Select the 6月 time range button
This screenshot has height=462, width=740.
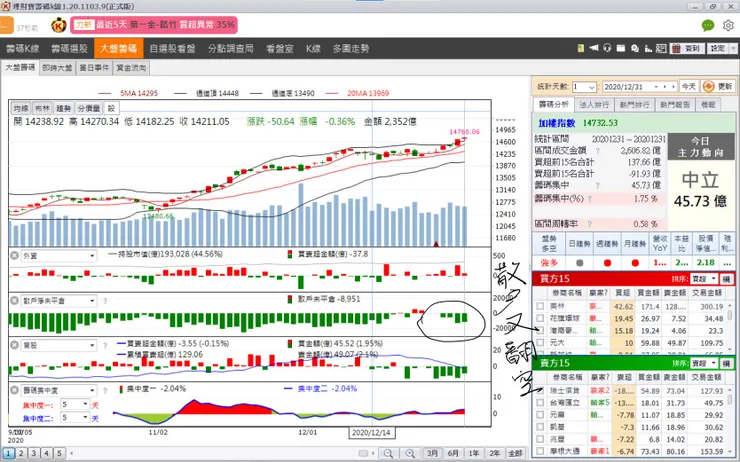pyautogui.click(x=453, y=453)
